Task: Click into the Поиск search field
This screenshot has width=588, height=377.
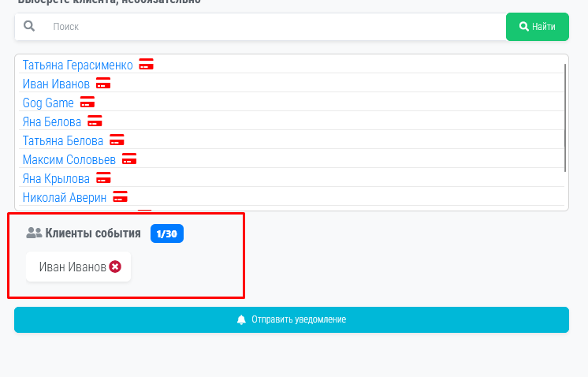Action: pyautogui.click(x=268, y=27)
